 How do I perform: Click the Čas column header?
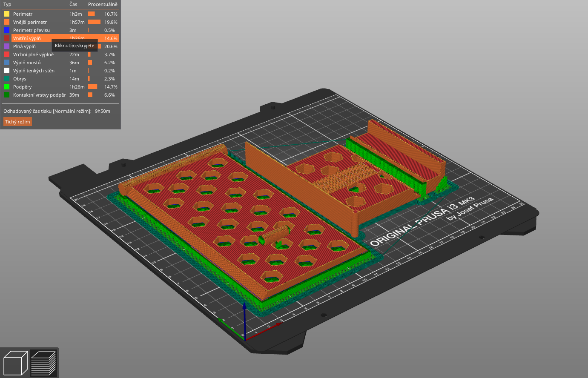tap(73, 4)
